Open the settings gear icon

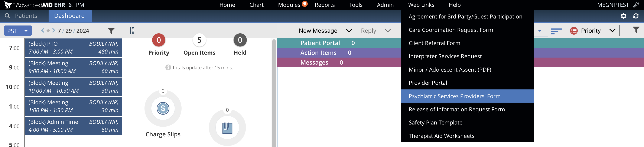click(x=624, y=16)
